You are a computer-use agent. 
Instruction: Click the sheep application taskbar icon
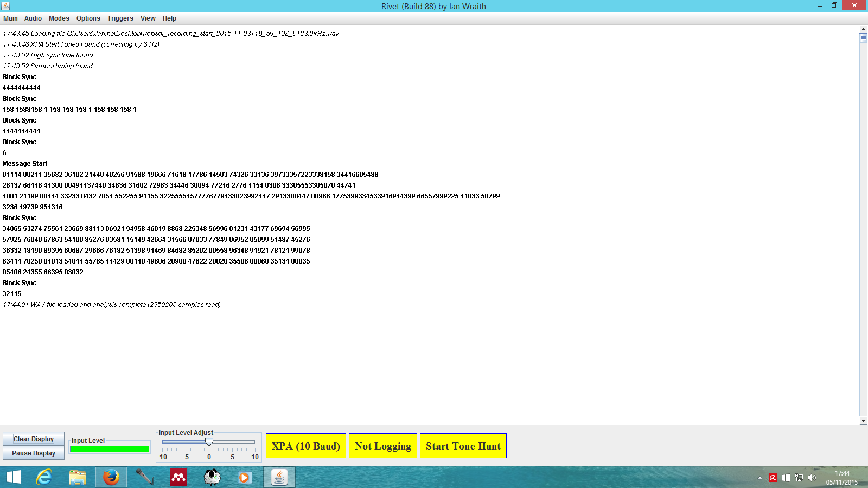tap(212, 477)
